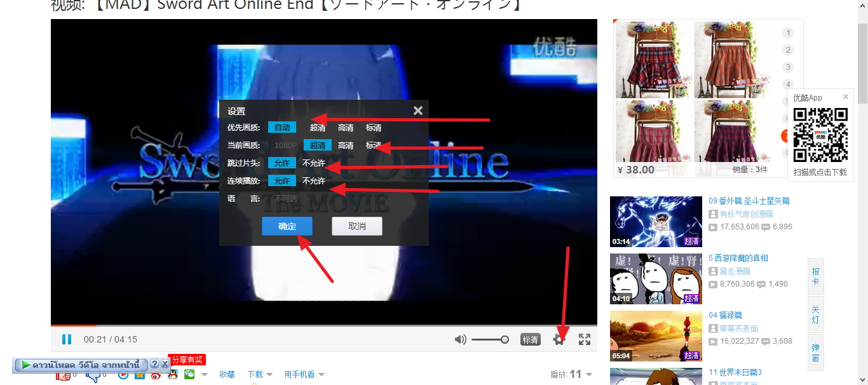The width and height of the screenshot is (868, 385).
Task: Open player settings with the gear icon
Action: tap(559, 339)
